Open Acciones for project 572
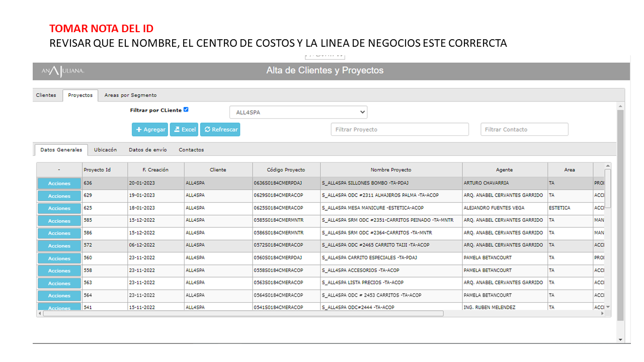 click(59, 246)
